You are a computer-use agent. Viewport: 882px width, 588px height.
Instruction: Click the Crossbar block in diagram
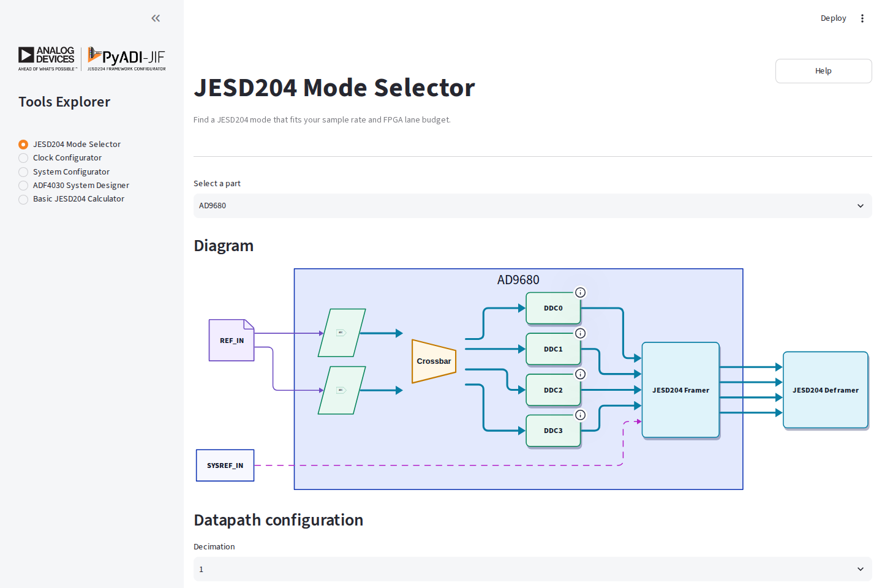(434, 361)
